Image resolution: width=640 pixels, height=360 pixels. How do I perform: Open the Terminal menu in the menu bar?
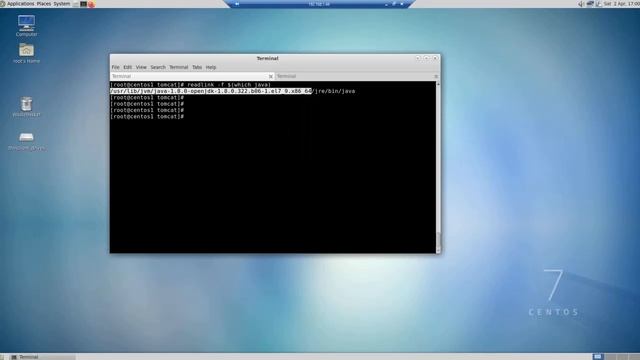(x=179, y=67)
